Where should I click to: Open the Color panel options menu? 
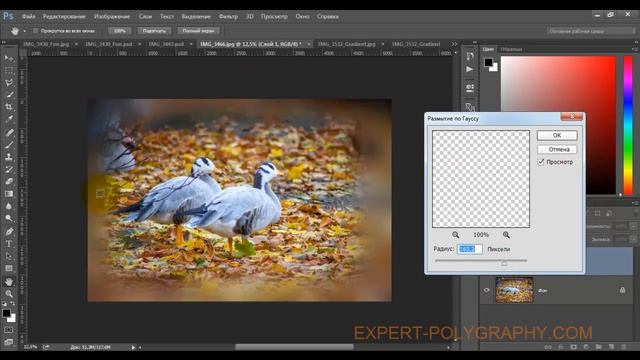pyautogui.click(x=636, y=49)
